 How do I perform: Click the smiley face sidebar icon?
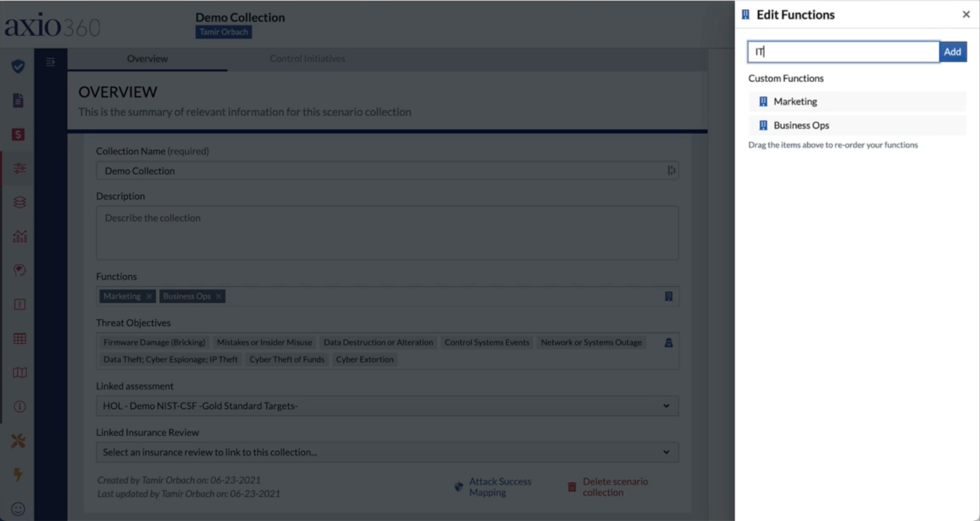coord(18,509)
